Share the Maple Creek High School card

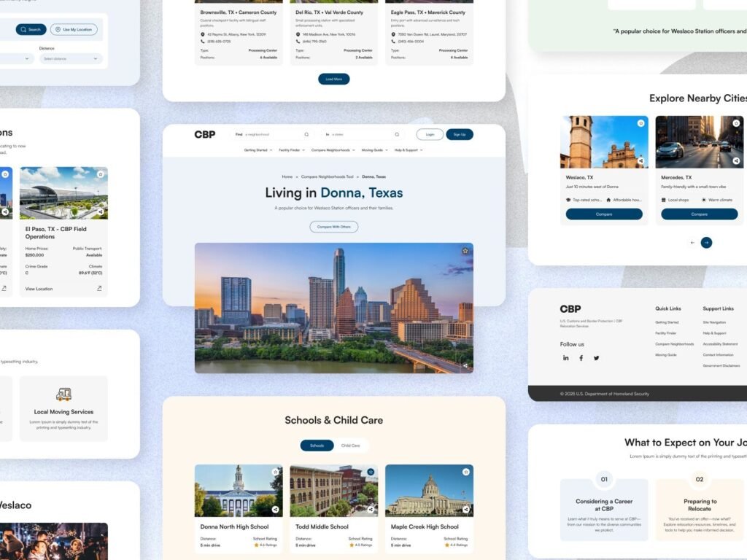pos(466,510)
